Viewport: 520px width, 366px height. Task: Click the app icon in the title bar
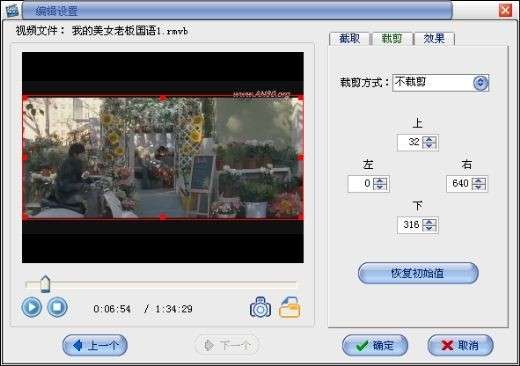tap(12, 11)
